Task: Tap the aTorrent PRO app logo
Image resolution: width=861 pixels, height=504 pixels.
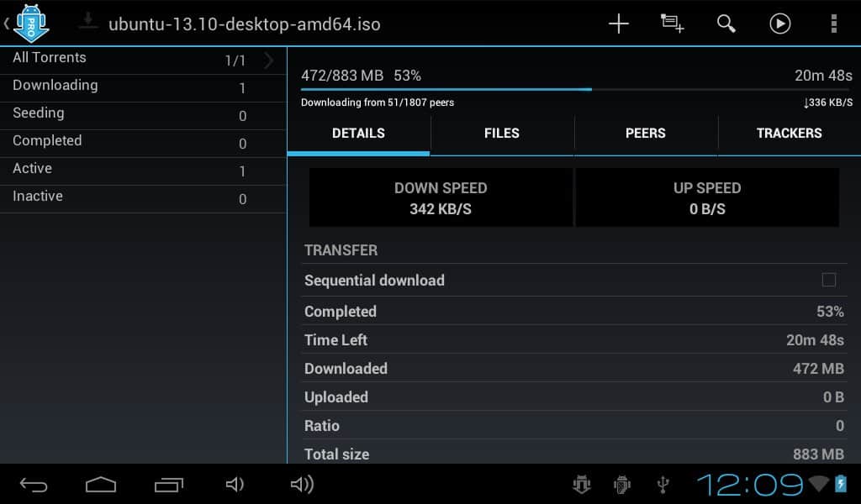Action: [x=31, y=23]
